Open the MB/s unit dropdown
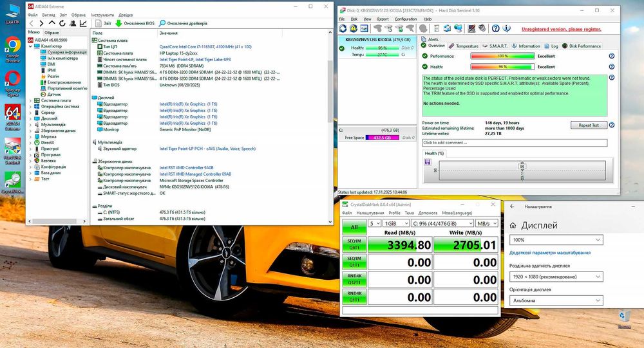The image size is (644, 348). pyautogui.click(x=487, y=223)
